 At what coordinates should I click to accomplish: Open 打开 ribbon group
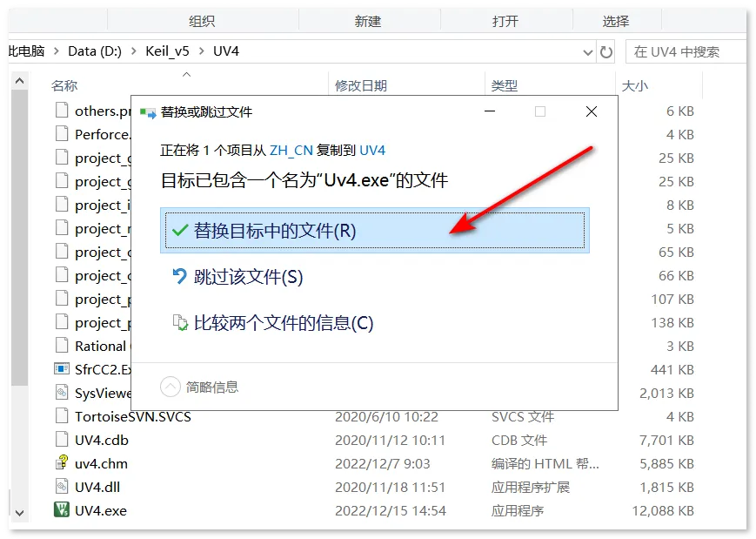[505, 21]
